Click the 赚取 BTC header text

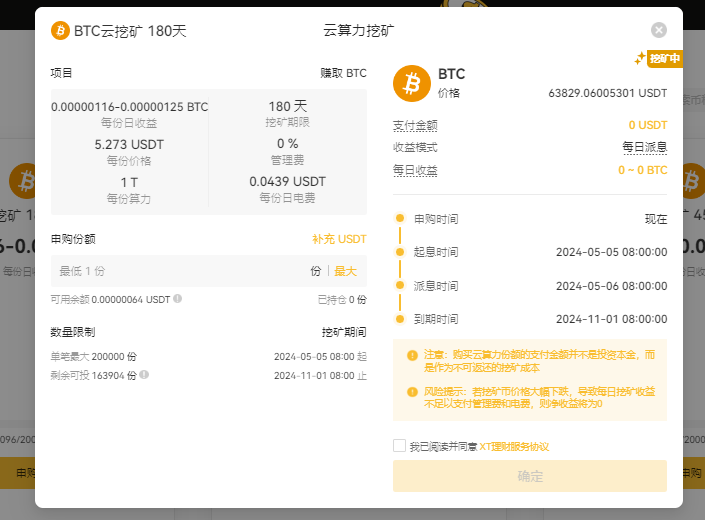pos(344,73)
